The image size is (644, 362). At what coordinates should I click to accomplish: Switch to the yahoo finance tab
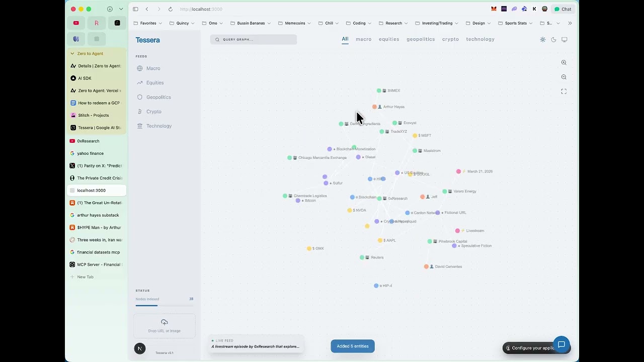click(x=97, y=153)
